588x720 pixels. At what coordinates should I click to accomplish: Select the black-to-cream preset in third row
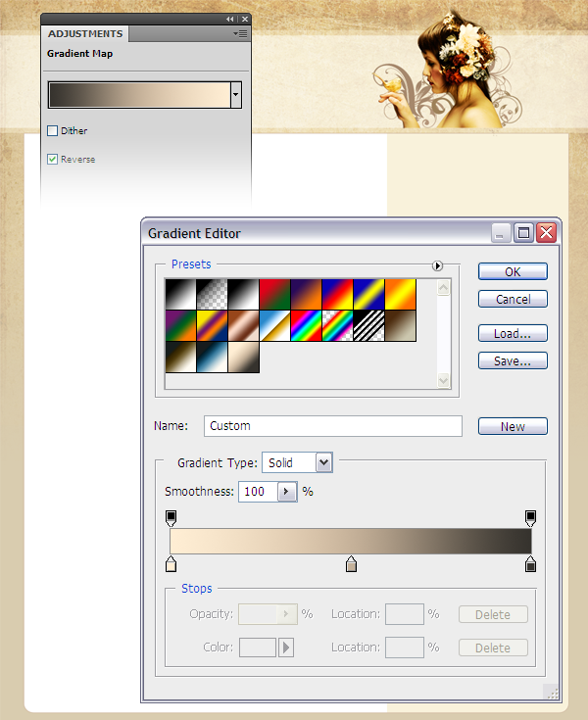click(180, 357)
